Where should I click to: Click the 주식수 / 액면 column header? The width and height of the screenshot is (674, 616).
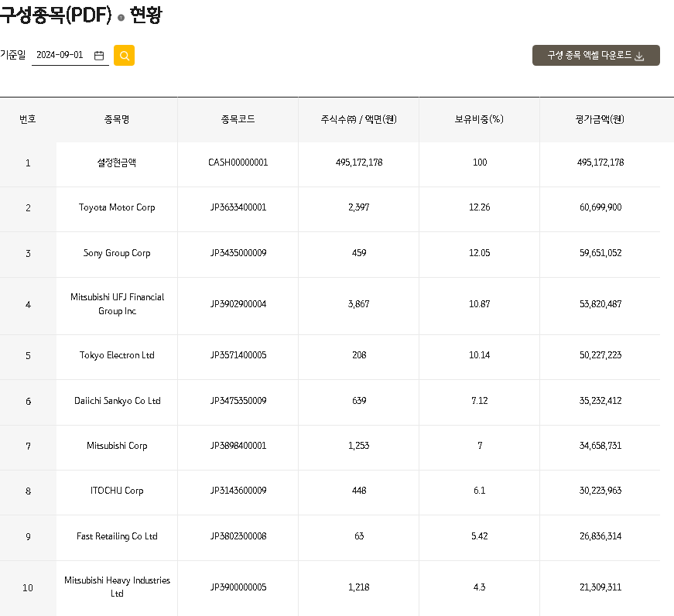click(x=358, y=119)
